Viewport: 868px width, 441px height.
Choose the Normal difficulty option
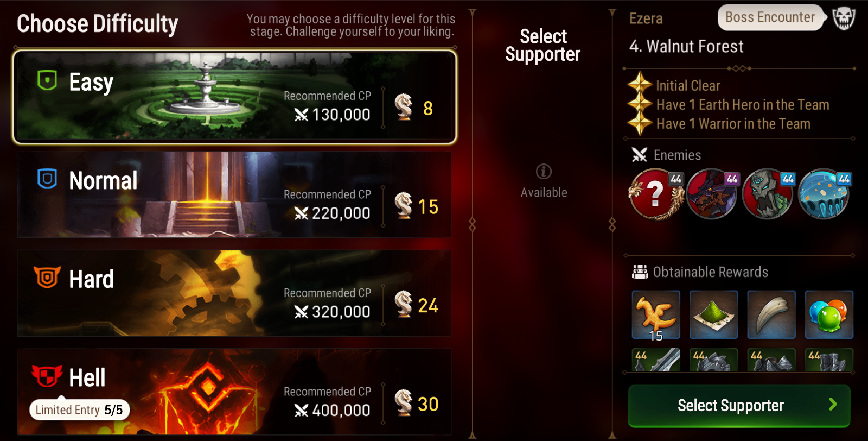(x=234, y=194)
